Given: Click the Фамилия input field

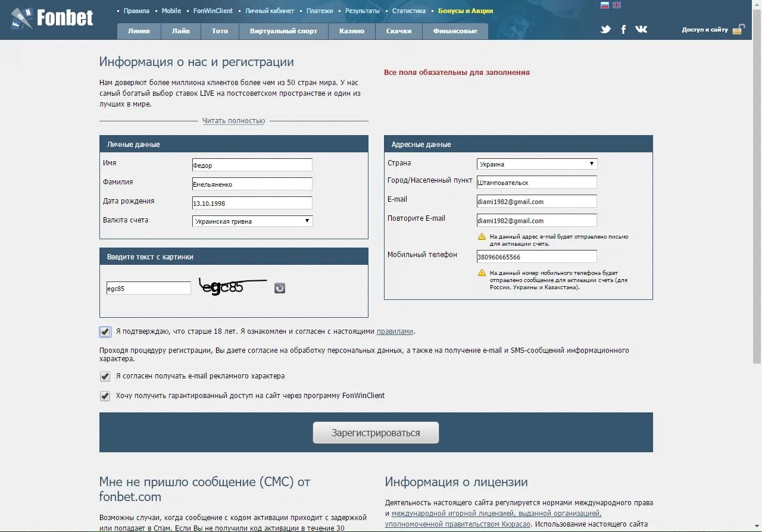Looking at the screenshot, I should click(x=252, y=184).
